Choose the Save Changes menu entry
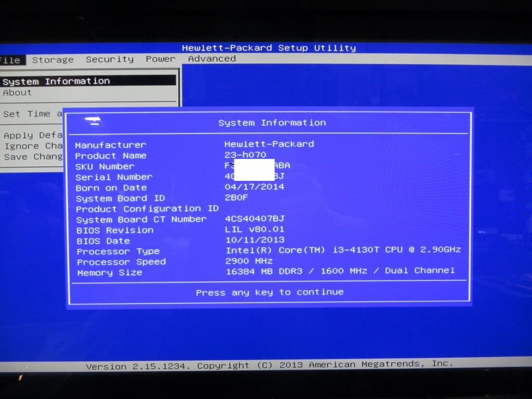 pos(32,156)
